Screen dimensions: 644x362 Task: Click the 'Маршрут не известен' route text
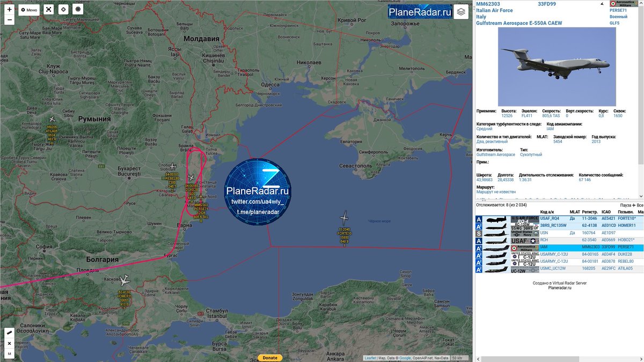point(496,192)
